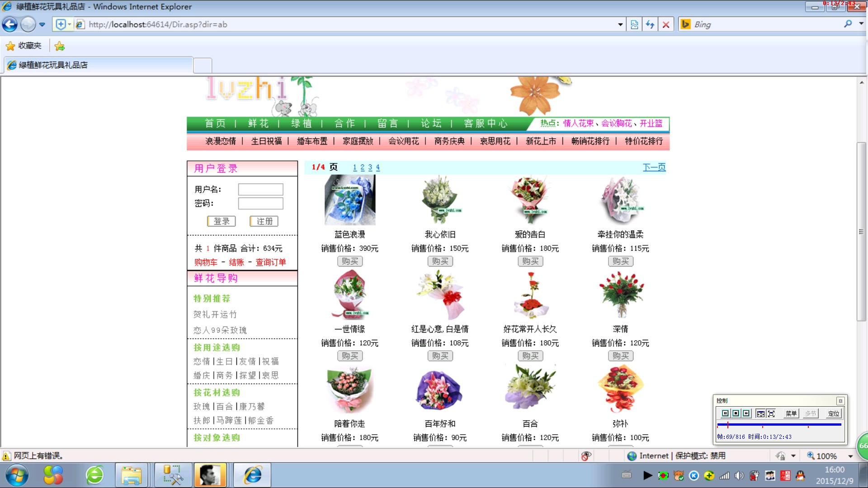
Task: Click the 情人花束 hot link
Action: (579, 123)
